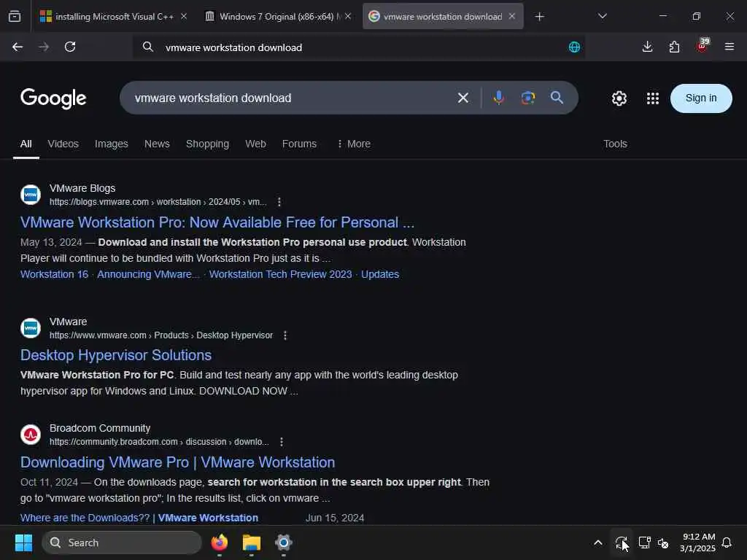747x560 pixels.
Task: Expand the More search filters menu
Action: [354, 144]
